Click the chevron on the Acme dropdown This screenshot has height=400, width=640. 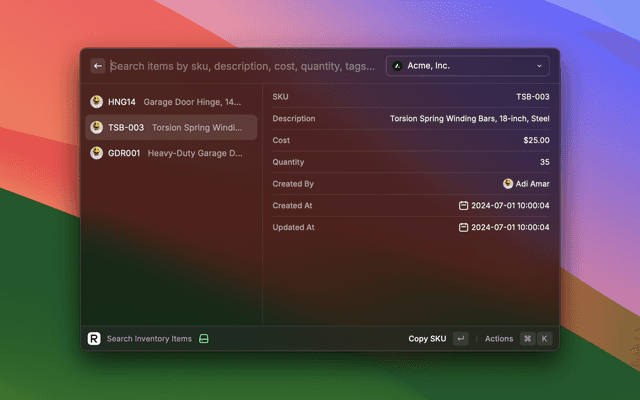click(540, 66)
